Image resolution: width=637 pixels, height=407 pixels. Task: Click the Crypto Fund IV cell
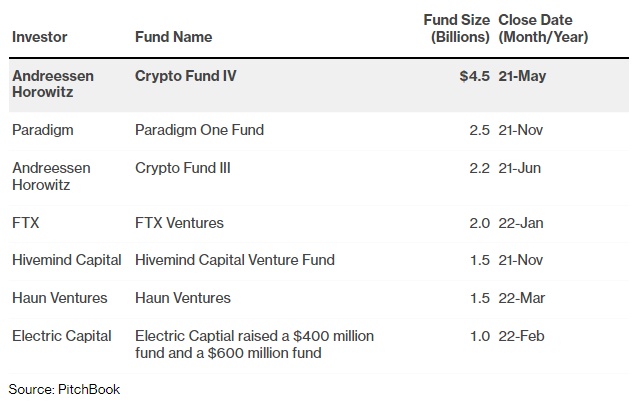(186, 75)
